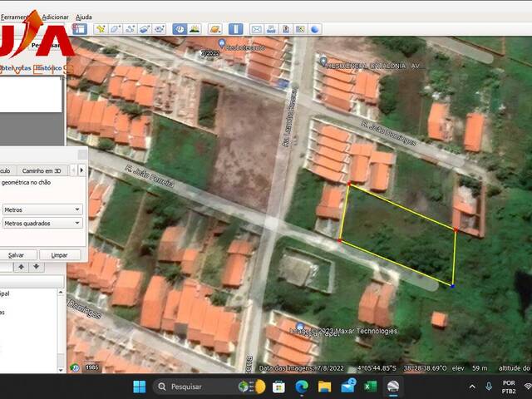532x399 pixels.
Task: Select the add polygon tool
Action: [115, 29]
